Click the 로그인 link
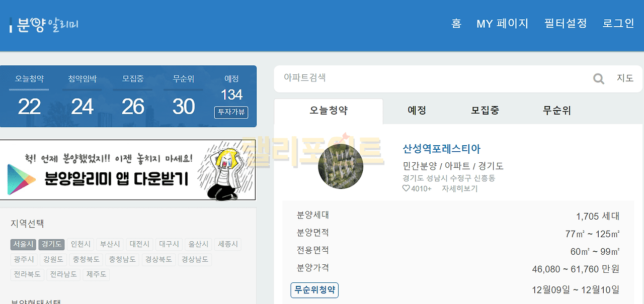644x304 pixels. pyautogui.click(x=618, y=24)
